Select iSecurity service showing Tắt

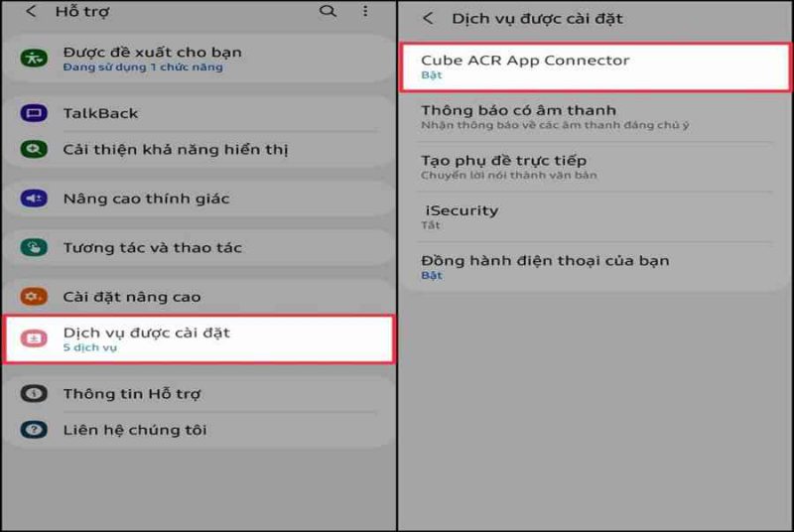click(x=595, y=217)
